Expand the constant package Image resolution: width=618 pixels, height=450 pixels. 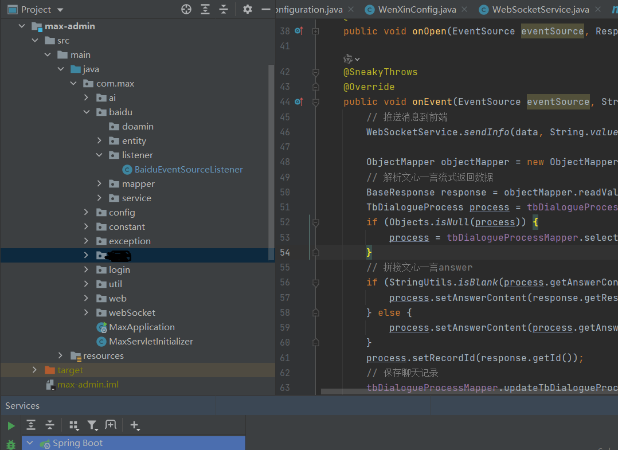[x=86, y=227]
